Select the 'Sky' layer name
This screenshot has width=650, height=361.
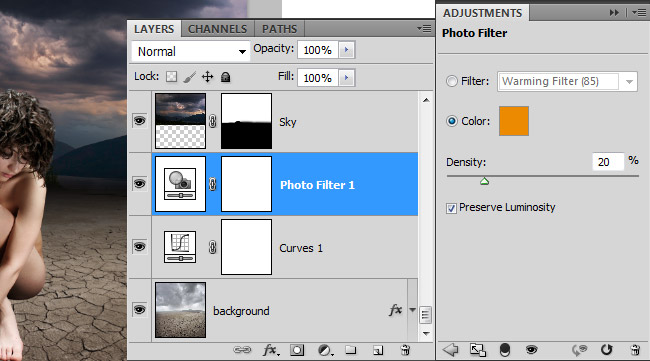[x=288, y=122]
